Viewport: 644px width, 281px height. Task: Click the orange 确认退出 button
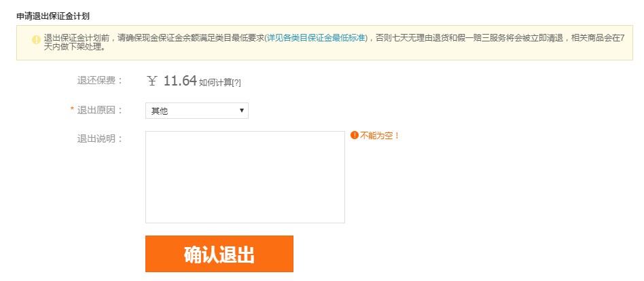click(x=219, y=254)
